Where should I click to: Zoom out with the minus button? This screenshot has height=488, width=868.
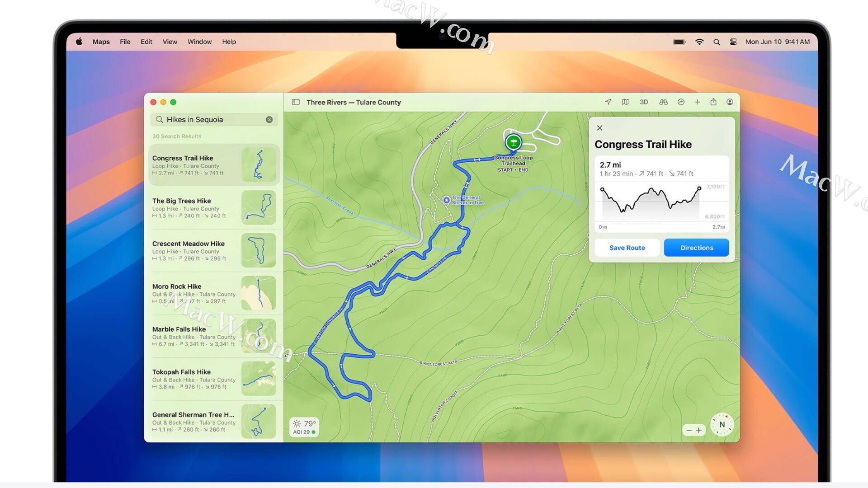[x=689, y=430]
